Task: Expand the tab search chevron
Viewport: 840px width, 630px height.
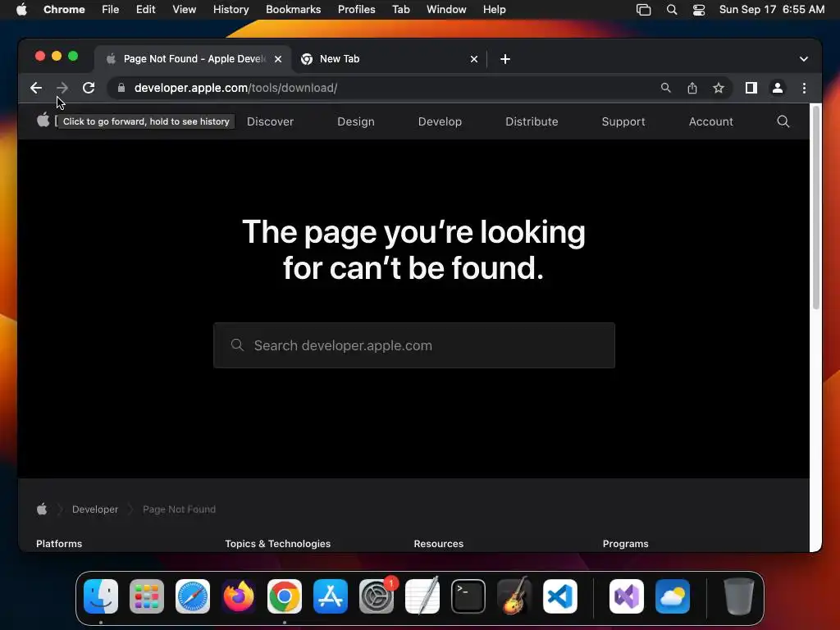Action: coord(804,59)
